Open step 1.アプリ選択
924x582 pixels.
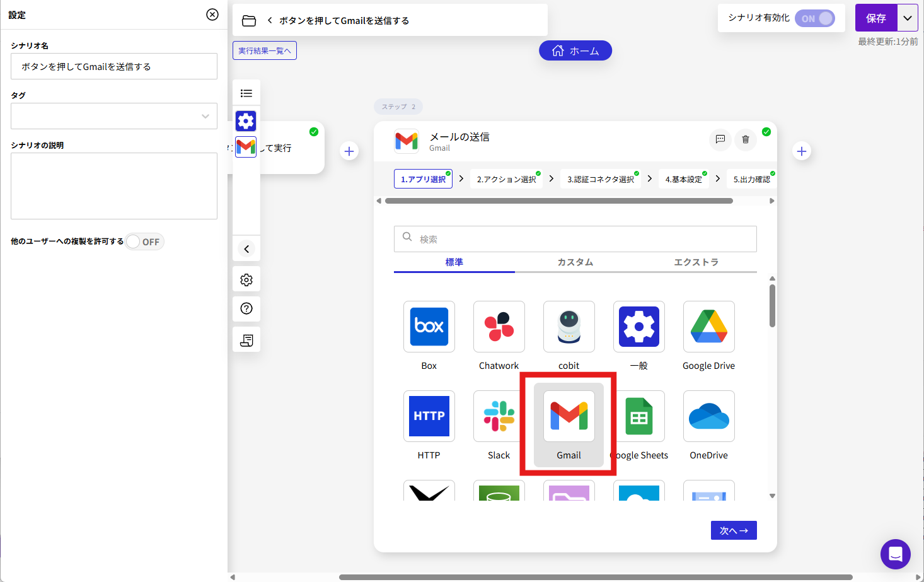tap(423, 179)
